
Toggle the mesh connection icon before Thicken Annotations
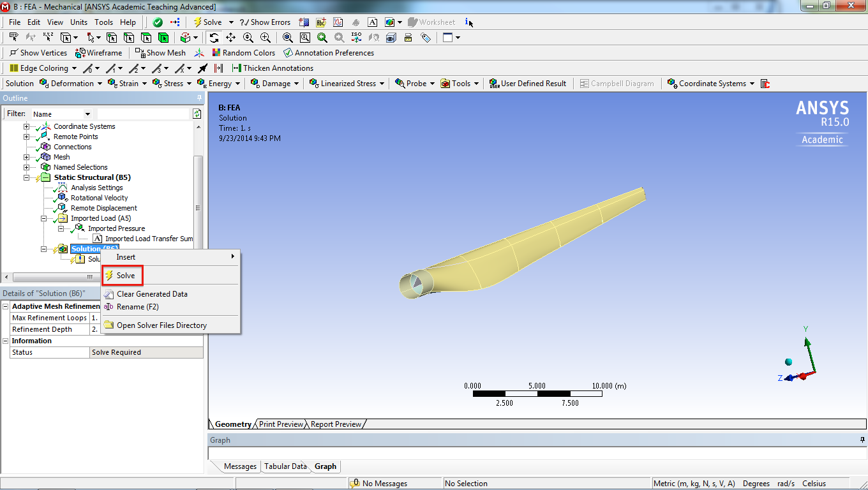click(x=219, y=68)
